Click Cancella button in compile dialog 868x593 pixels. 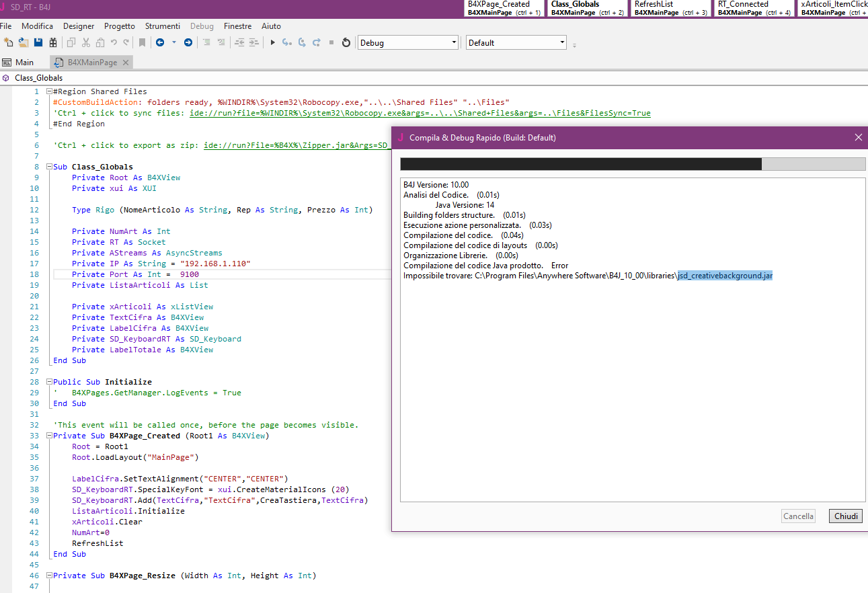click(x=799, y=516)
